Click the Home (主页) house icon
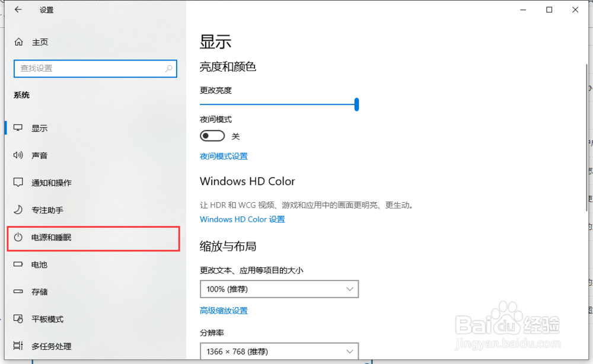Viewport: 593px width, 364px height. [19, 42]
